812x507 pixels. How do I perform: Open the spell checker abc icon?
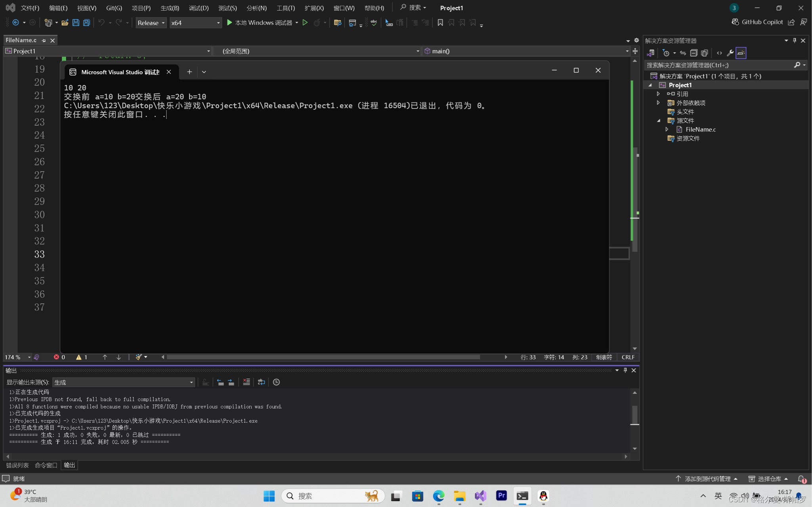tap(374, 23)
